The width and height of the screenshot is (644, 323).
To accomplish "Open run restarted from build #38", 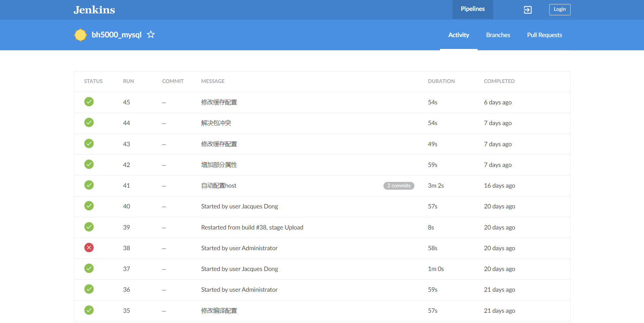I will click(x=252, y=227).
